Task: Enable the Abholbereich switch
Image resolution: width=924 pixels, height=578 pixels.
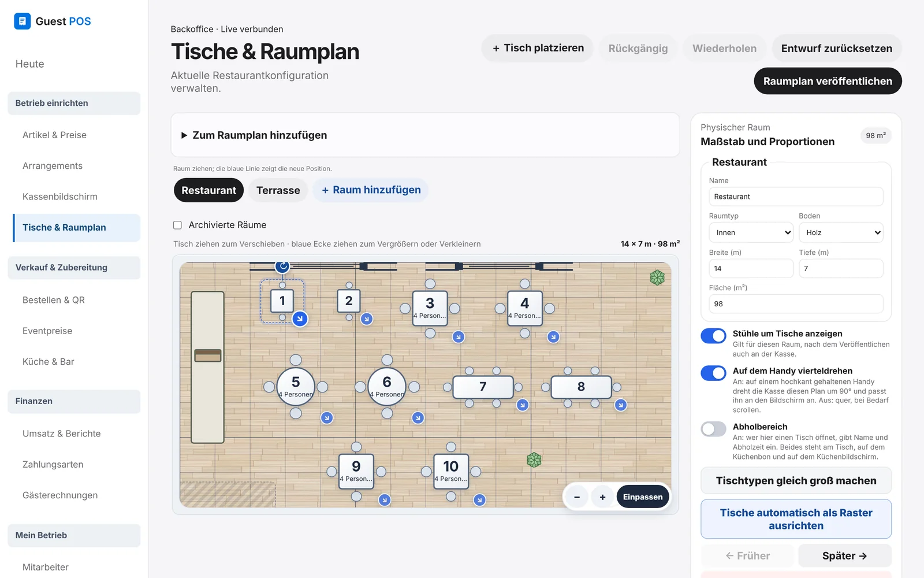Action: pos(713,429)
